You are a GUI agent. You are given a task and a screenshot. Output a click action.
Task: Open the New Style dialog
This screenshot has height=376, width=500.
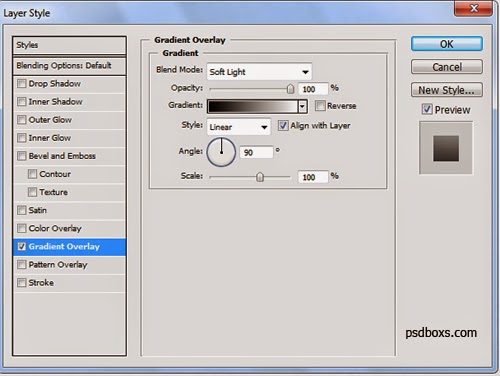[447, 90]
